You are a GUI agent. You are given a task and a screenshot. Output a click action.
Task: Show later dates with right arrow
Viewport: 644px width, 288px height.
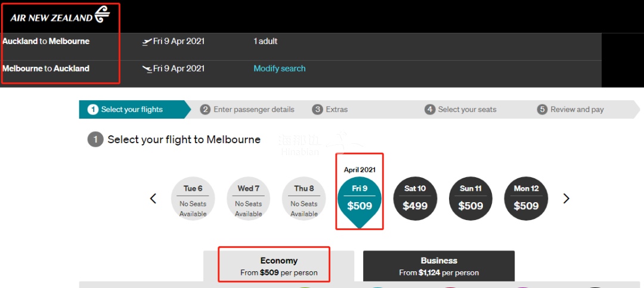click(566, 199)
